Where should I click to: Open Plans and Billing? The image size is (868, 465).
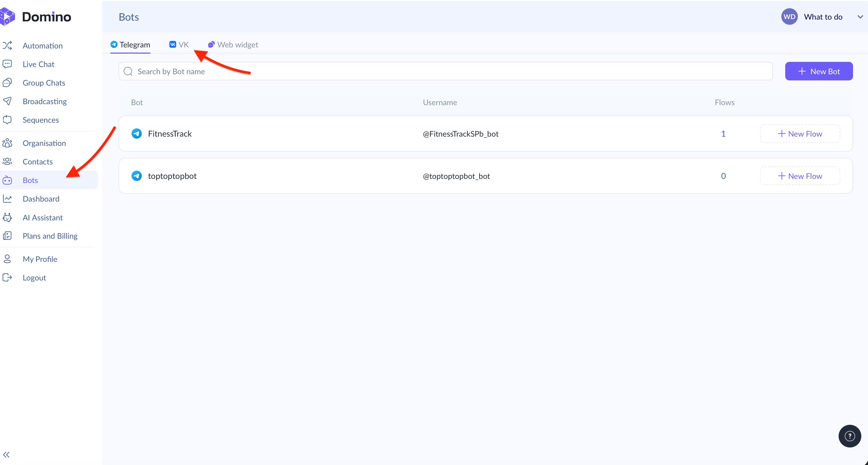(x=50, y=236)
